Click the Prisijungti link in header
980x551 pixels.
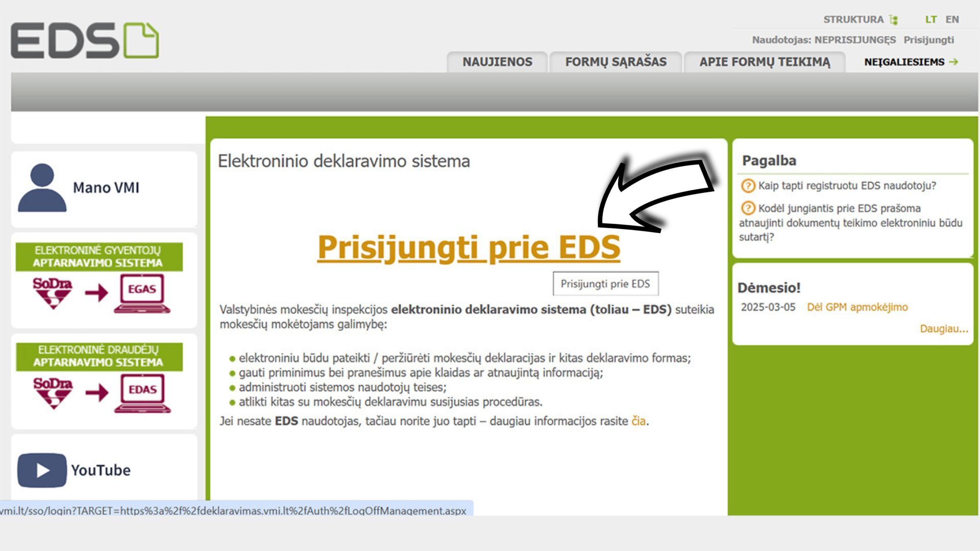pyautogui.click(x=928, y=40)
